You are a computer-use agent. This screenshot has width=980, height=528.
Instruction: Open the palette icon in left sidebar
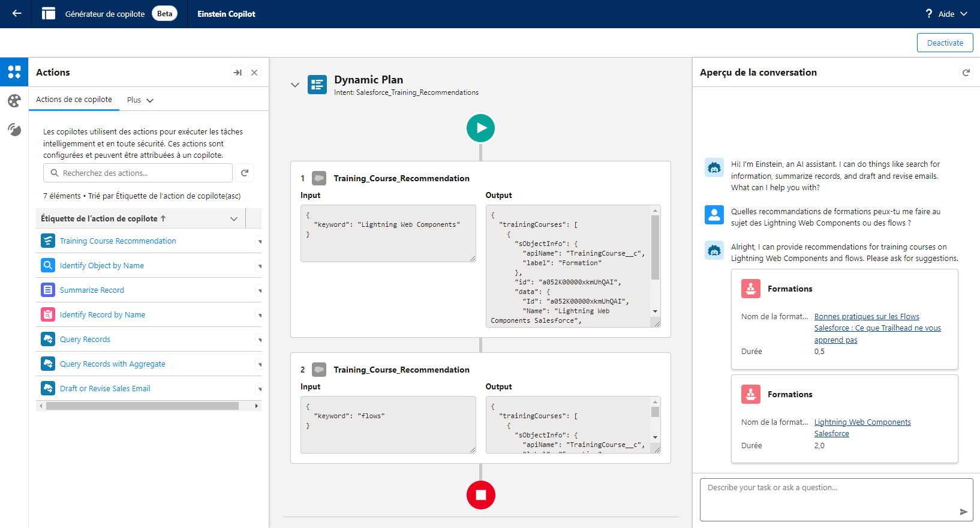click(x=14, y=101)
